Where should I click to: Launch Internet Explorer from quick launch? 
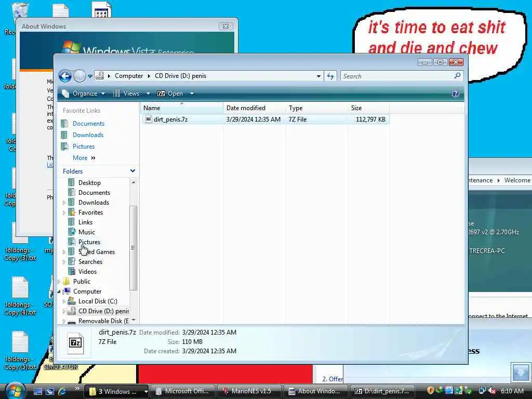tap(62, 392)
